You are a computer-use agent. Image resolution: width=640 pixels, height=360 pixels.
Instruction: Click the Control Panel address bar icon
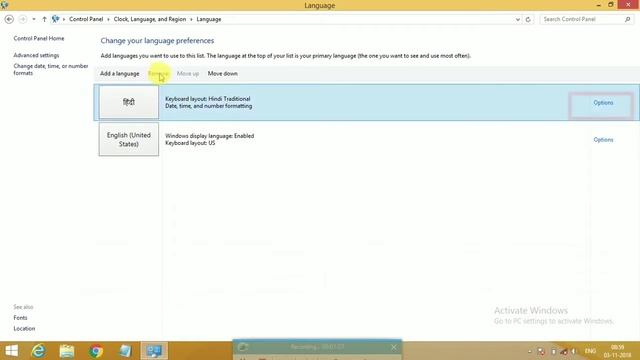click(56, 19)
